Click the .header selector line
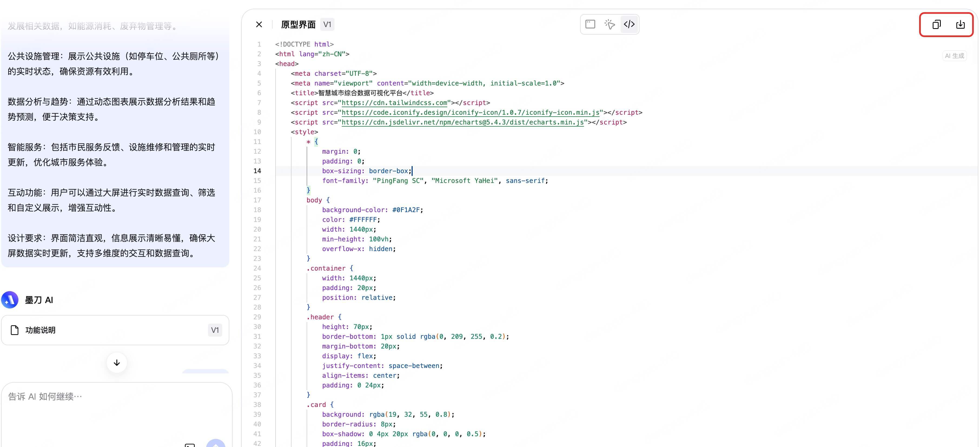This screenshot has width=980, height=447. (324, 317)
